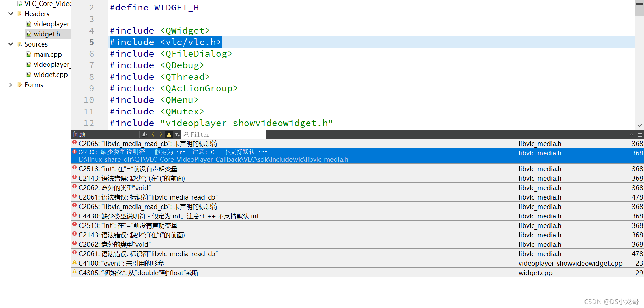This screenshot has height=308, width=644.
Task: Select second C2065 undeclared identifier error
Action: point(357,206)
